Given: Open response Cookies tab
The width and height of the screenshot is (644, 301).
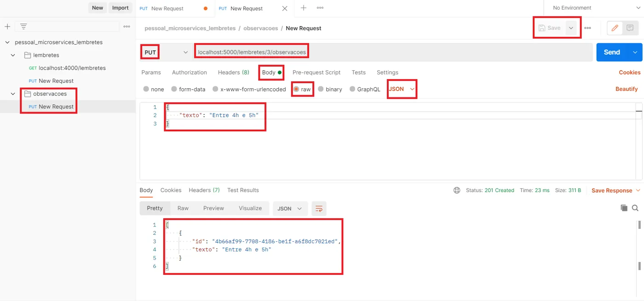Looking at the screenshot, I should tap(171, 190).
